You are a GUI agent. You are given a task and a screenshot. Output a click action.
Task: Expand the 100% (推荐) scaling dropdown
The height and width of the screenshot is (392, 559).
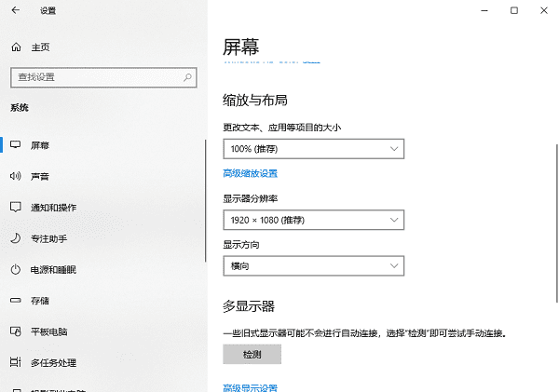[314, 149]
